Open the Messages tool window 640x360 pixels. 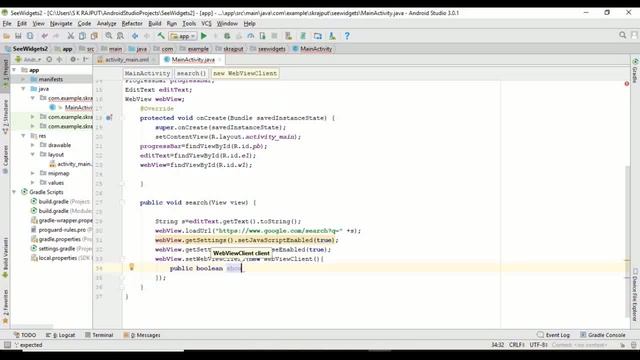coord(142,335)
